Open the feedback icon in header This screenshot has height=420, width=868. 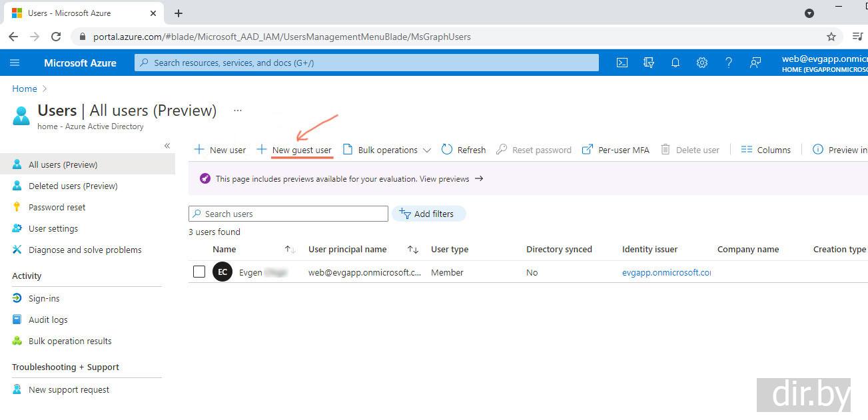(x=755, y=63)
